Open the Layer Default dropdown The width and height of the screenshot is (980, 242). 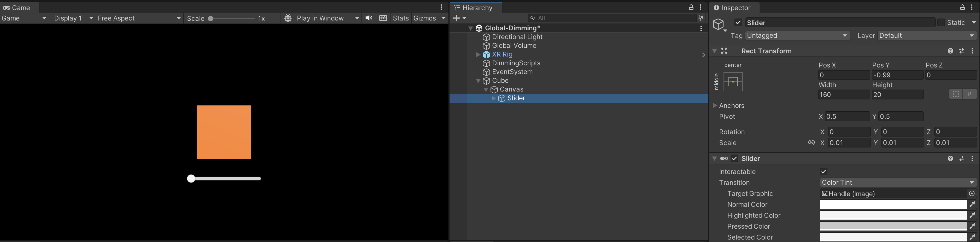927,35
